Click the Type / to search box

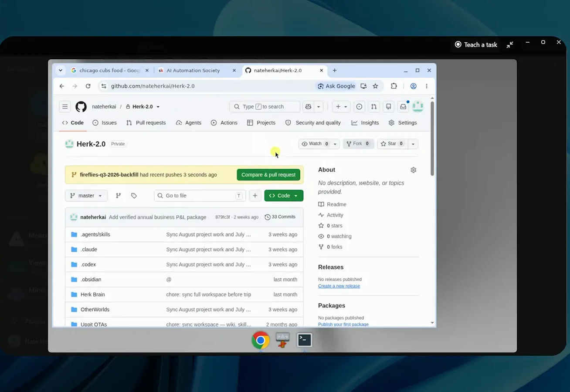pyautogui.click(x=265, y=107)
